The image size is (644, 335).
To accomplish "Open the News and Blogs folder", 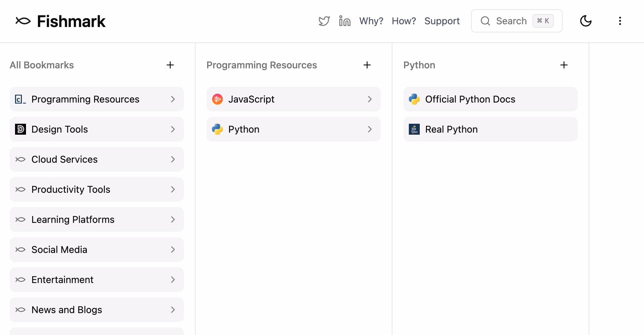I will pos(67,310).
